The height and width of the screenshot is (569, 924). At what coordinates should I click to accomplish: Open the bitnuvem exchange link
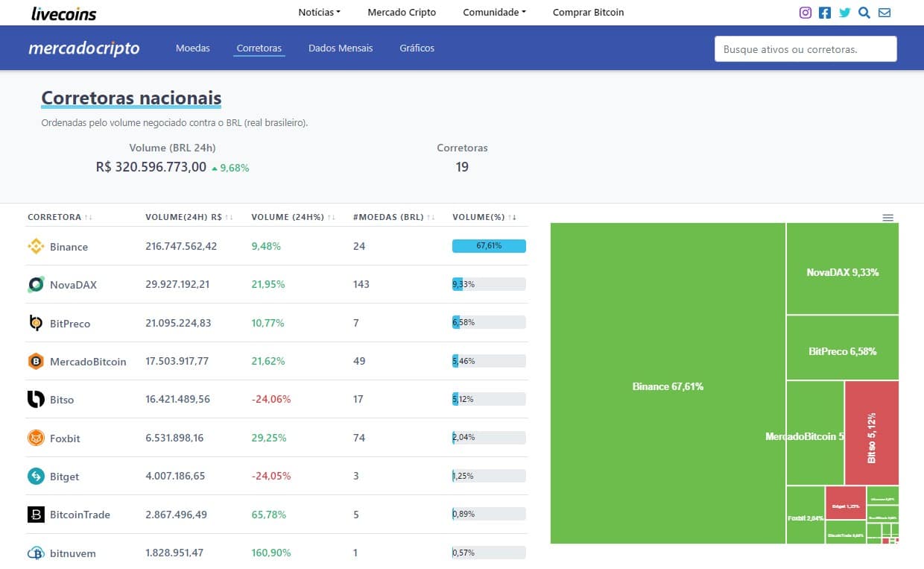[x=73, y=554]
